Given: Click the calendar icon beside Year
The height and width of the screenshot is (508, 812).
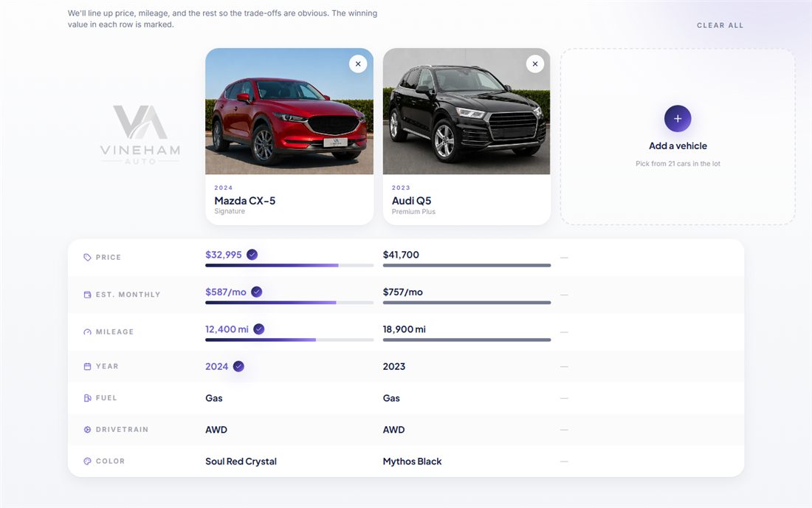Looking at the screenshot, I should tap(88, 366).
